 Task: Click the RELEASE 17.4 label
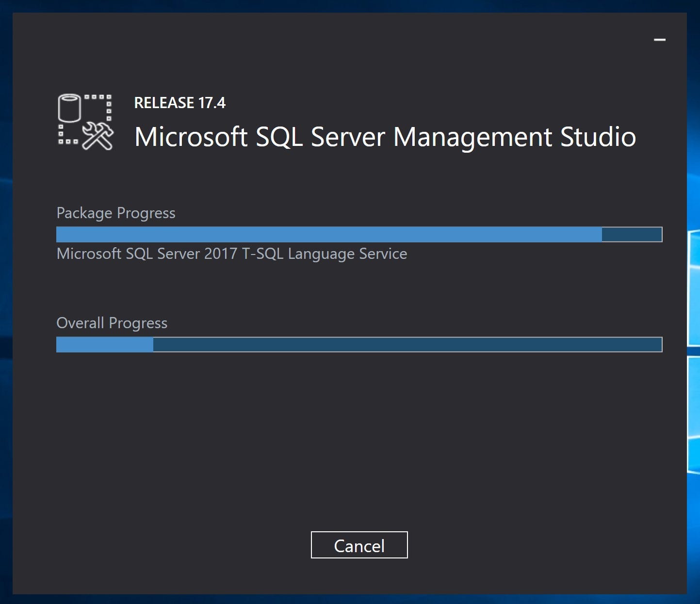[180, 102]
